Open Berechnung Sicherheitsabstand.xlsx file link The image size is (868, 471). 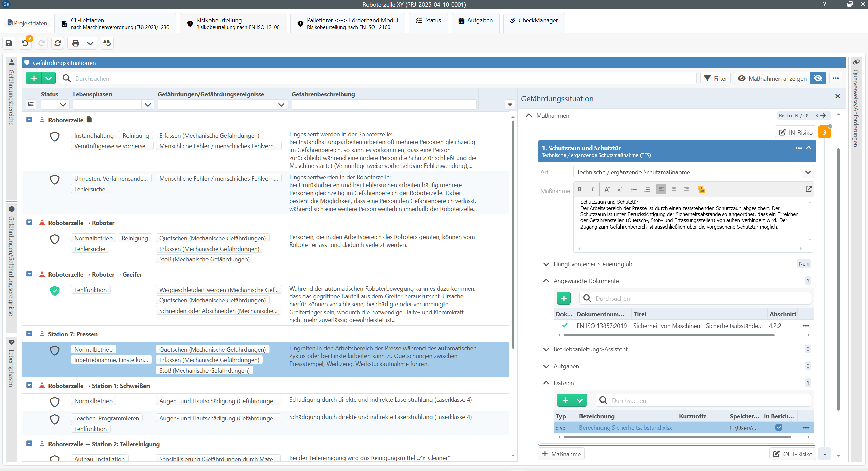tap(625, 427)
